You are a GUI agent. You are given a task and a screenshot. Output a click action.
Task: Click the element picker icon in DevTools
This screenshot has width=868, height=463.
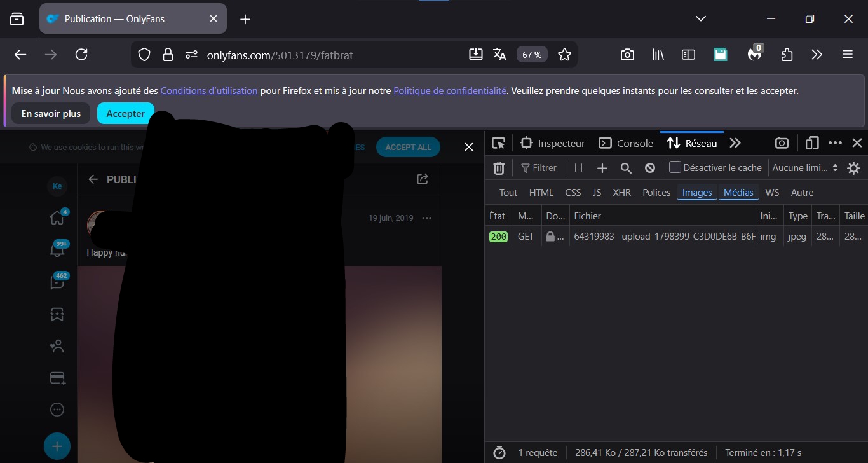coord(499,144)
